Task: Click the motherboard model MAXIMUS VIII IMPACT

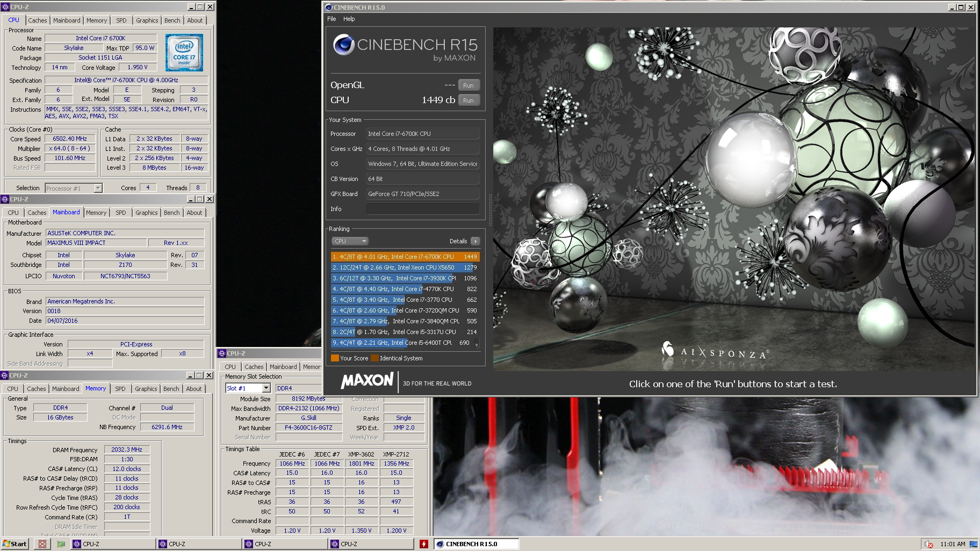Action: 96,243
